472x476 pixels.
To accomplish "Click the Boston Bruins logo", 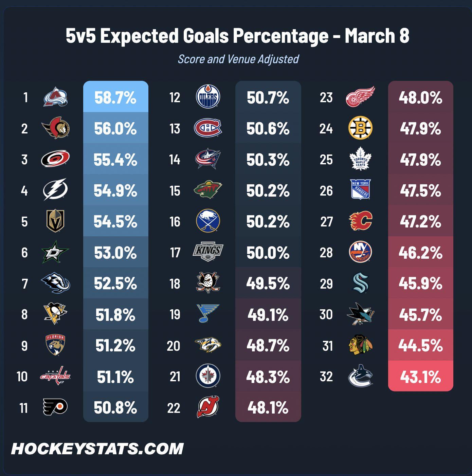I will click(361, 128).
